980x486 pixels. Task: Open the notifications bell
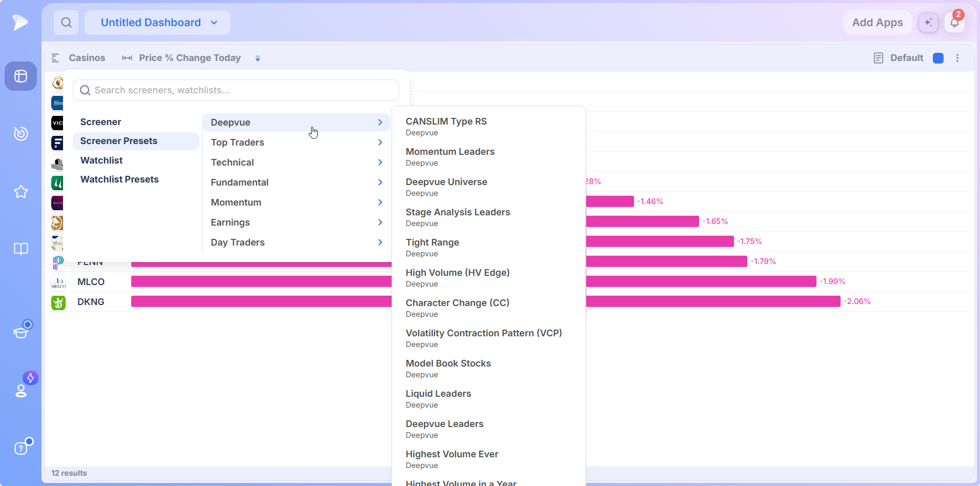(x=954, y=23)
